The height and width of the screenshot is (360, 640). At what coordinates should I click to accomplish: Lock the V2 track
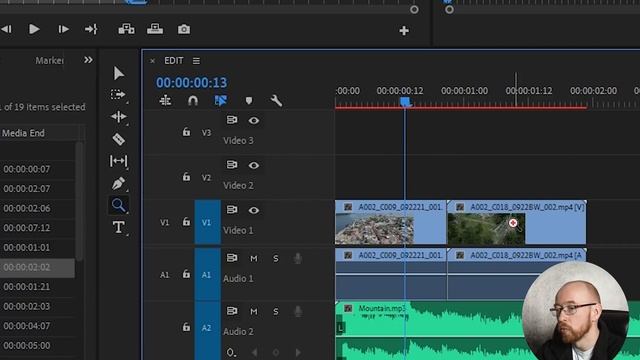tap(186, 177)
